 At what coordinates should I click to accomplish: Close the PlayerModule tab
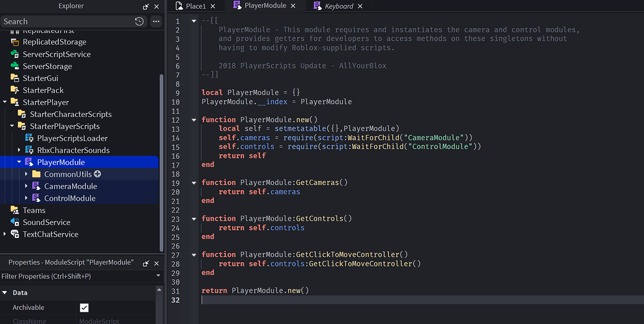pos(293,6)
